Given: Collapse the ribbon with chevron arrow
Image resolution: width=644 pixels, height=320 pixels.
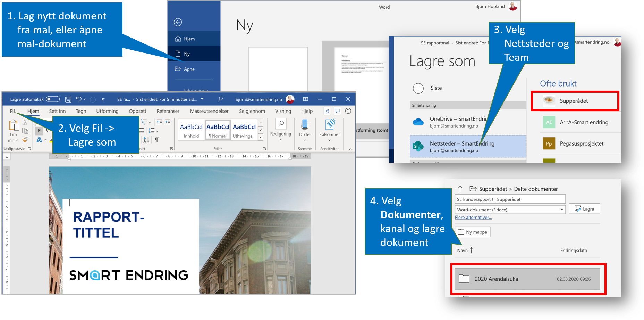Looking at the screenshot, I should point(350,149).
